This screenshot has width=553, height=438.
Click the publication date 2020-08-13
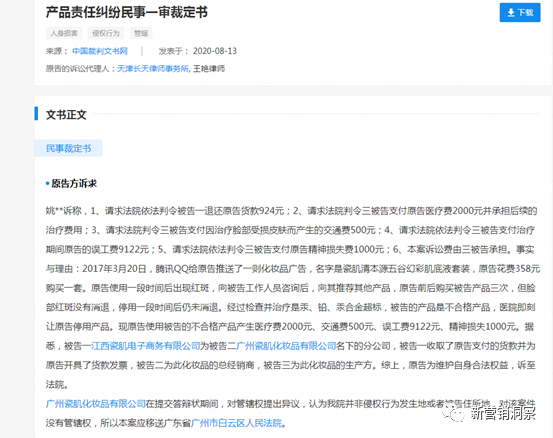[215, 51]
